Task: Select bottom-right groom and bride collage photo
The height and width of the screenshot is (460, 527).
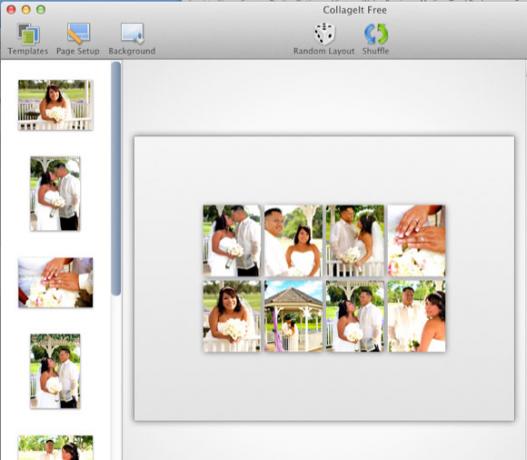Action: coord(417,316)
